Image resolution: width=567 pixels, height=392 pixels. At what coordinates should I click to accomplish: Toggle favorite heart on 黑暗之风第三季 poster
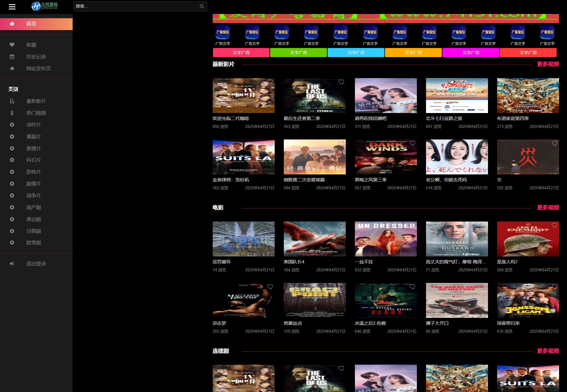coord(412,143)
